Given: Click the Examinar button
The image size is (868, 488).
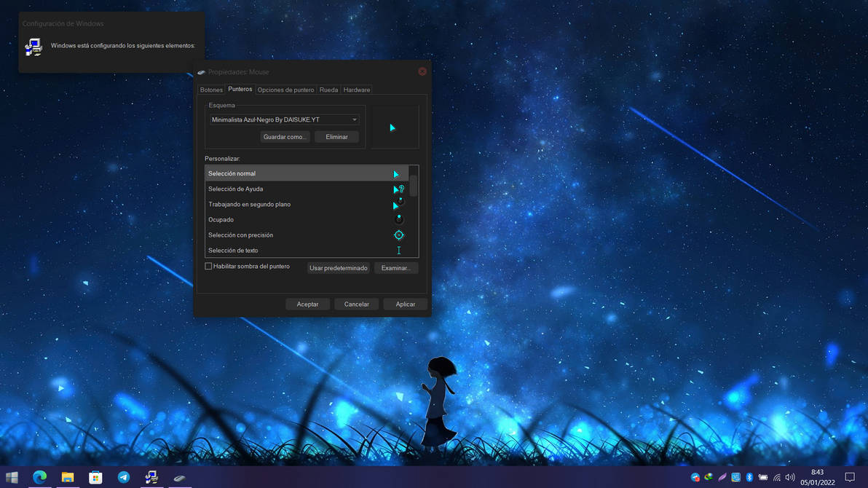Looking at the screenshot, I should (396, 268).
